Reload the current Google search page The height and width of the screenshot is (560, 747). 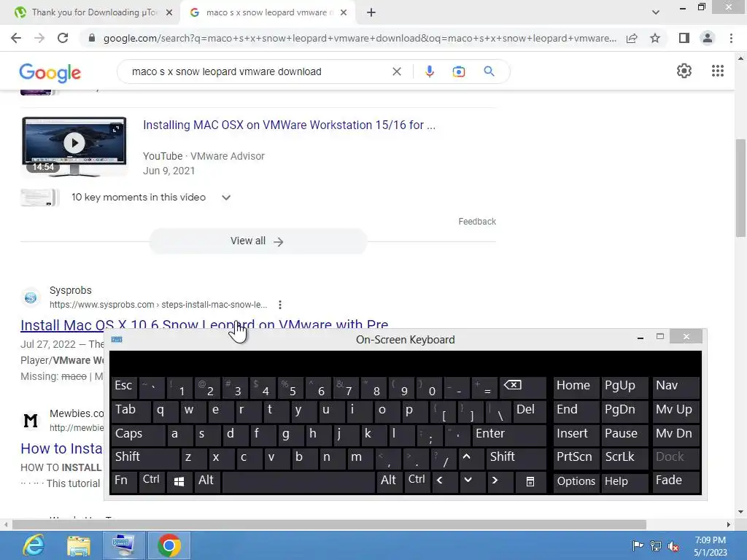click(x=63, y=38)
